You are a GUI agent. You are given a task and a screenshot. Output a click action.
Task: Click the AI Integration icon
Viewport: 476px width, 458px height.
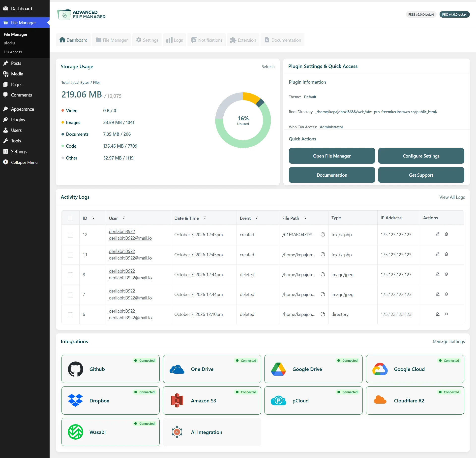point(177,432)
